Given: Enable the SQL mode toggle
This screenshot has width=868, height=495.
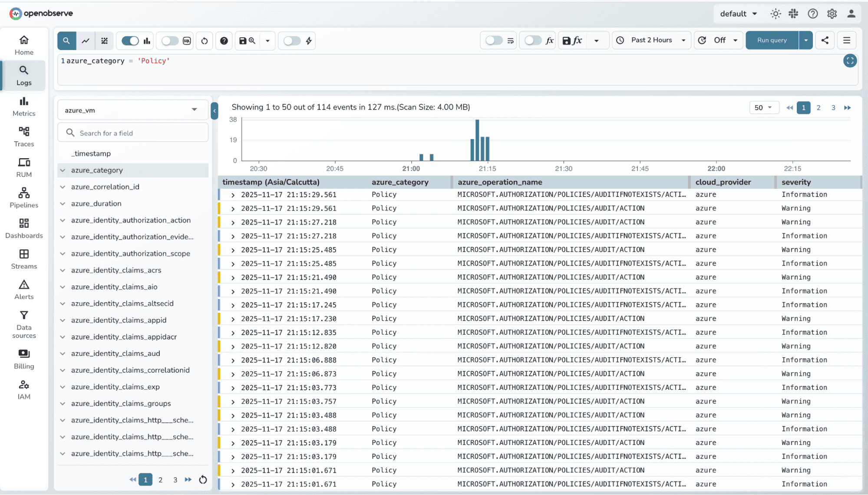Looking at the screenshot, I should [x=168, y=40].
